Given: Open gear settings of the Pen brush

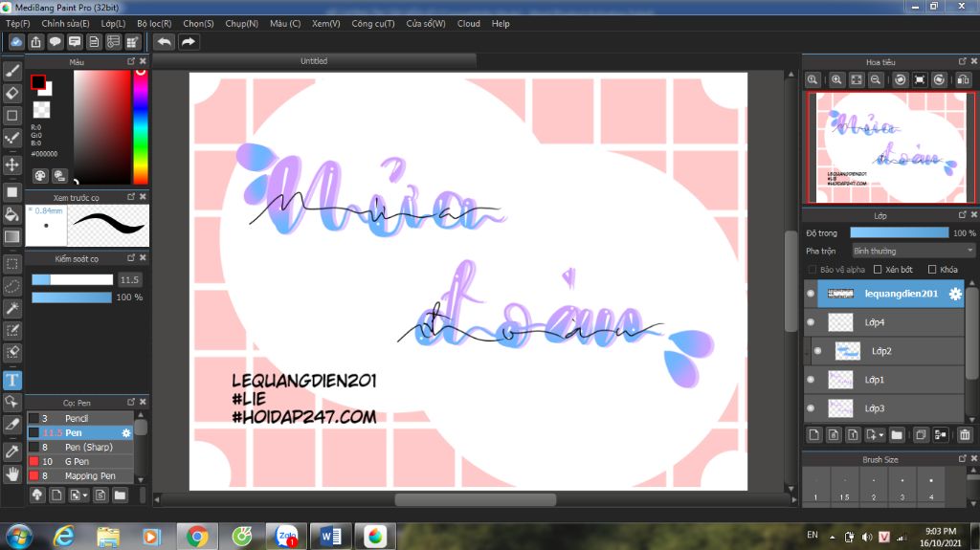Looking at the screenshot, I should pos(126,432).
